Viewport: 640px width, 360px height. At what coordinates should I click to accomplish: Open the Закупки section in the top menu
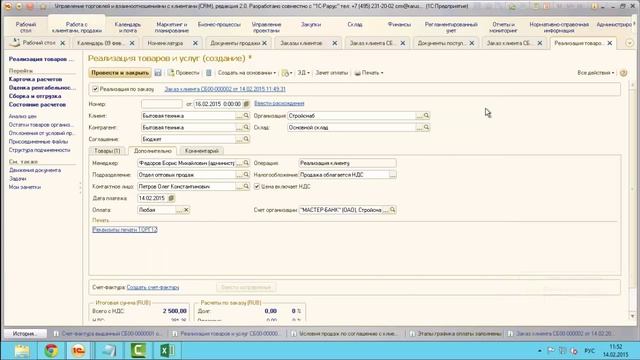(311, 24)
